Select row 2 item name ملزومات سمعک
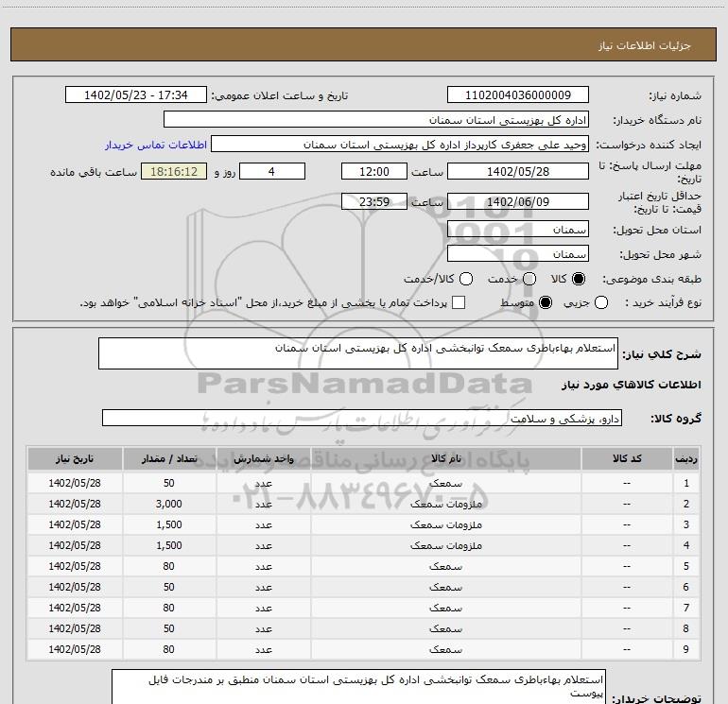Screen dimensions: 728x704 point(445,504)
